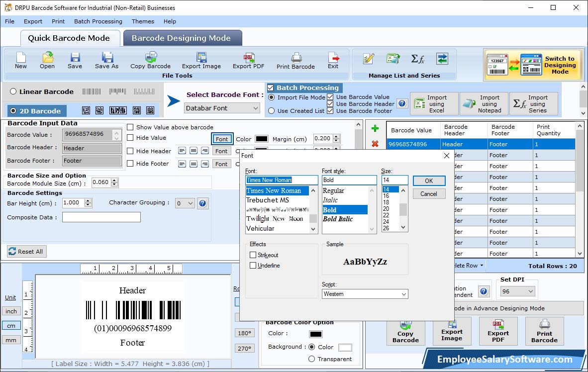Select Transparent background option
The image size is (588, 372).
311,359
